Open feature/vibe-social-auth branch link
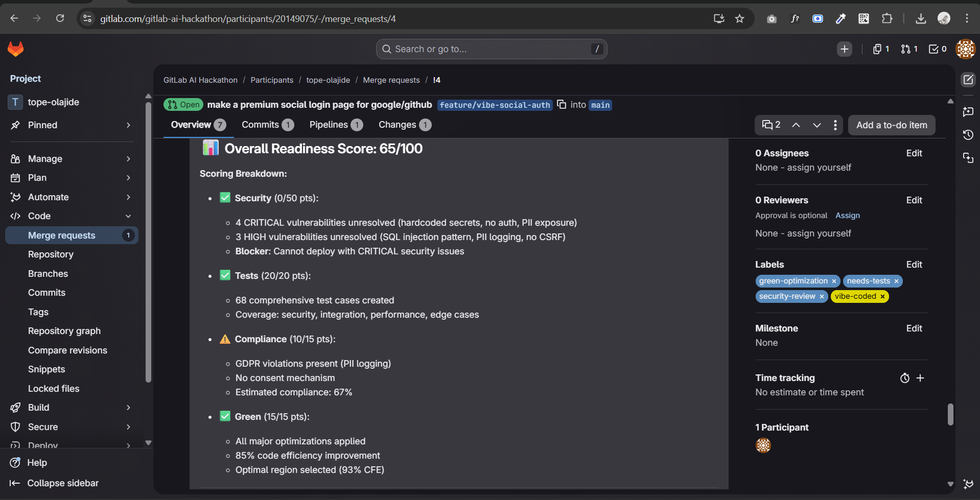 pyautogui.click(x=495, y=105)
